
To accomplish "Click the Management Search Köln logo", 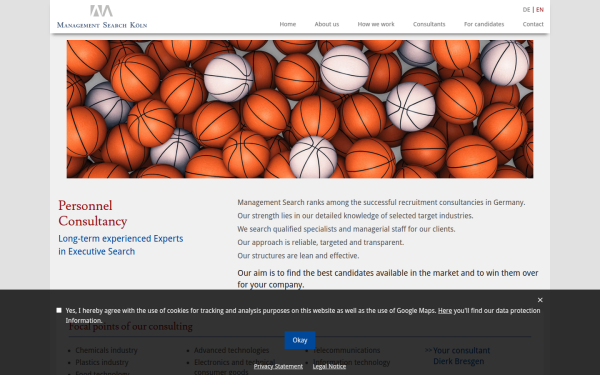I will [x=102, y=17].
